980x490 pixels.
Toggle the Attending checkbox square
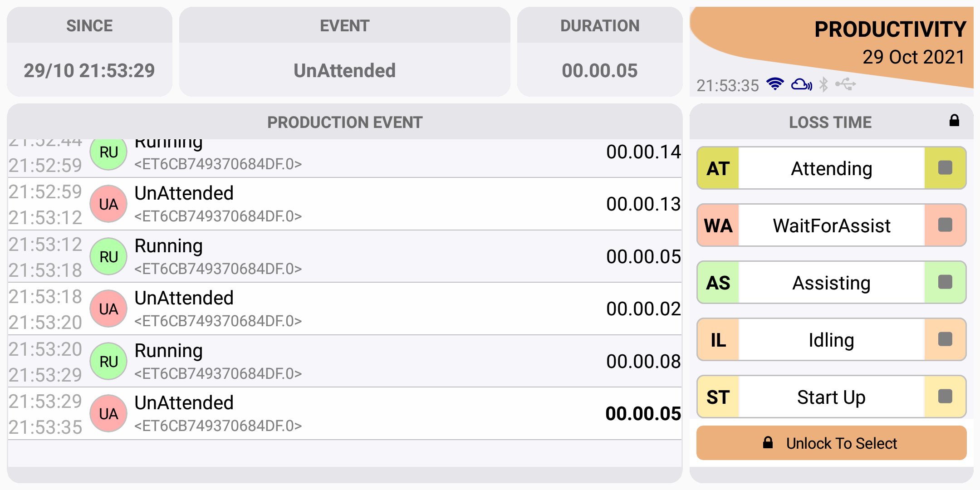[x=945, y=168]
